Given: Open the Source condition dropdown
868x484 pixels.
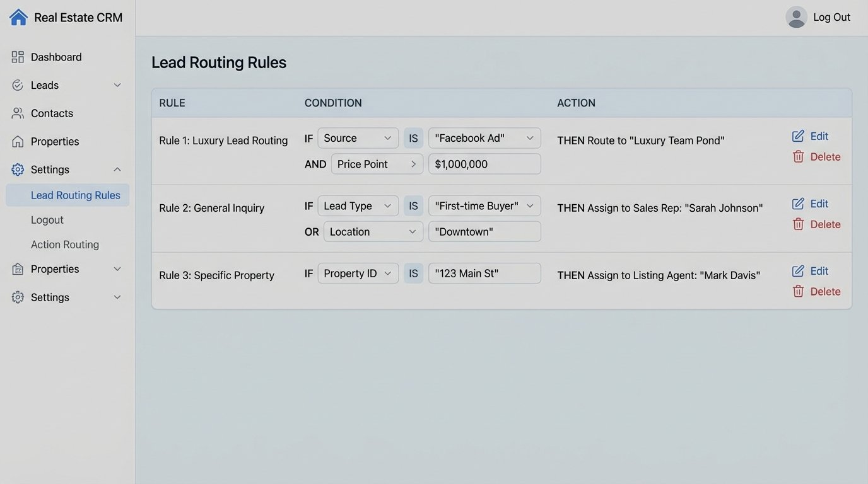Looking at the screenshot, I should pos(358,137).
